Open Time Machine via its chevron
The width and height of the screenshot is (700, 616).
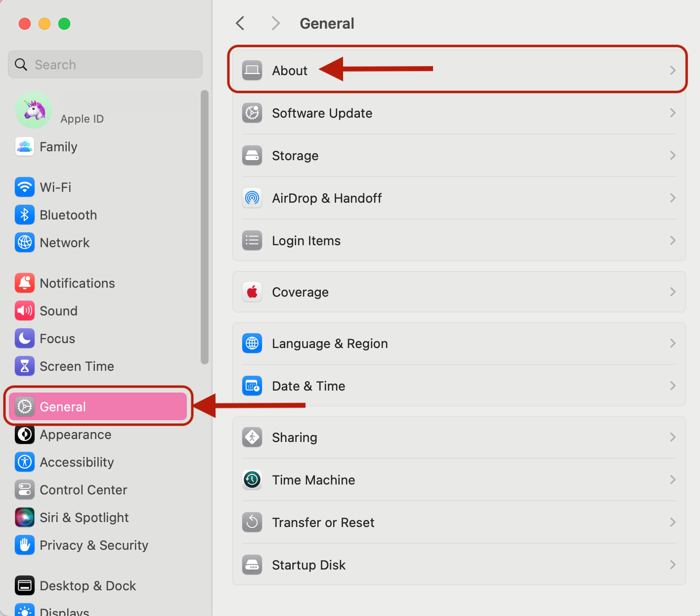pos(672,480)
